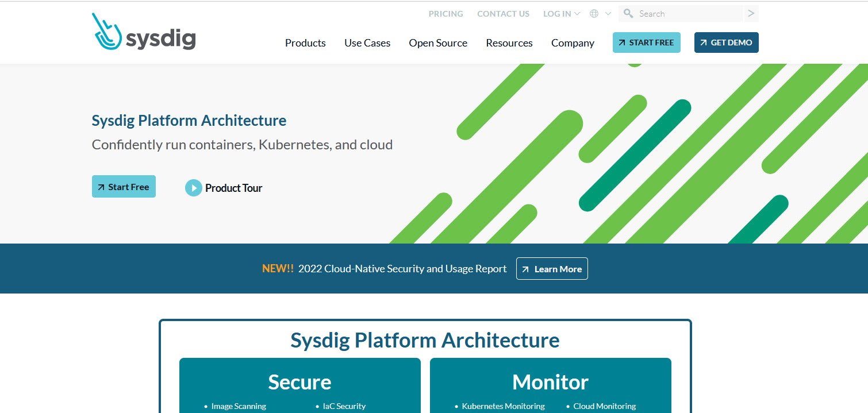
Task: Open the Pricing page link
Action: tap(446, 14)
